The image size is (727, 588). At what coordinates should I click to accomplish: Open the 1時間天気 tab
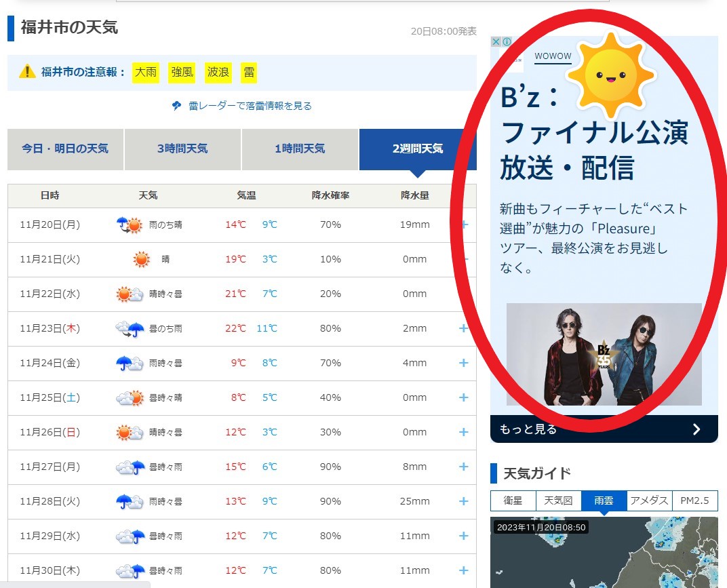click(300, 149)
